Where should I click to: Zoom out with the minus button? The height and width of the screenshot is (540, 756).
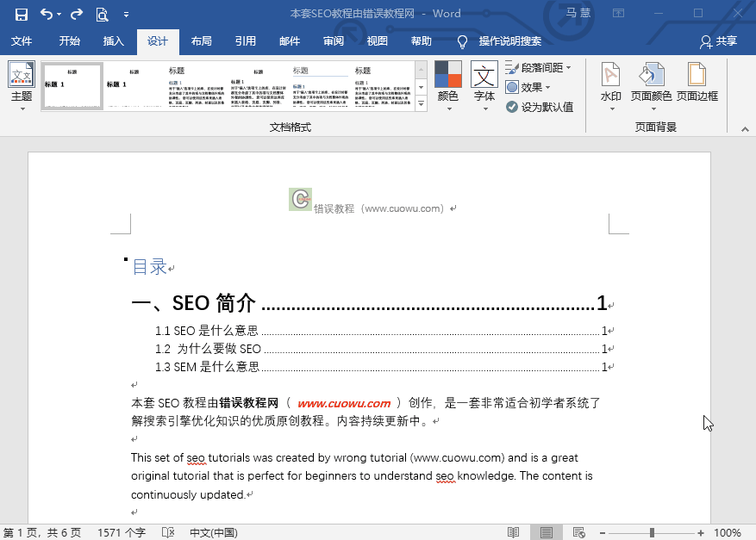point(603,533)
